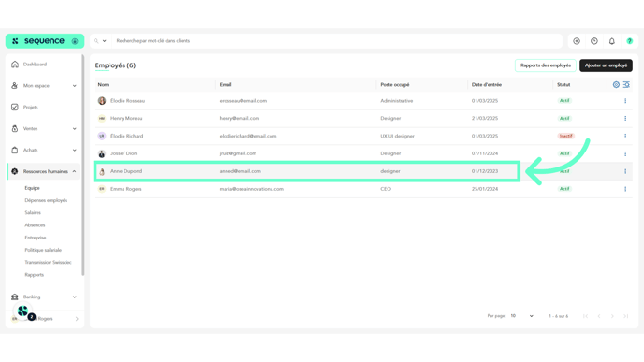Expand the Achats menu chevron
Image resolution: width=644 pixels, height=362 pixels.
74,150
